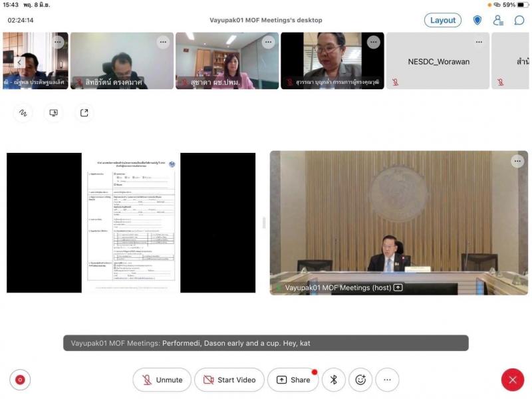Tap the battery indicator in status bar
The height and width of the screenshot is (399, 532).
[x=523, y=5]
